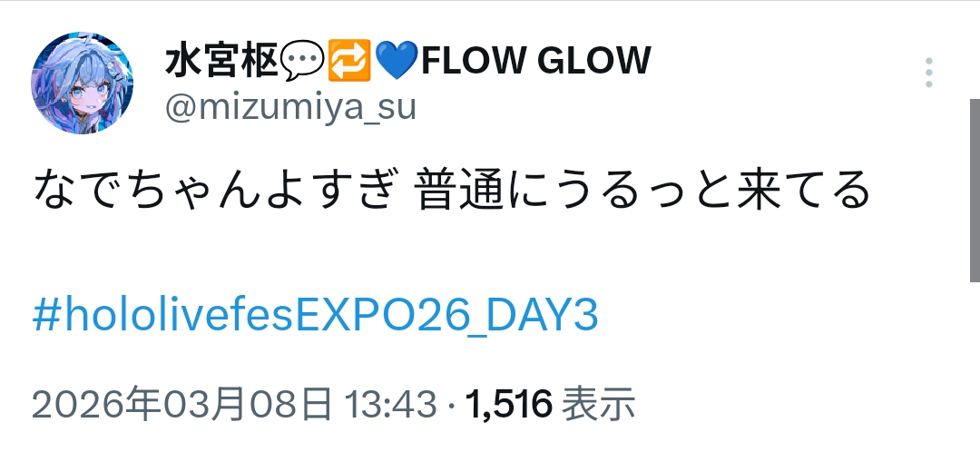Click the 13:43 post time
Viewport: 980px width, 452px height.
pos(390,405)
